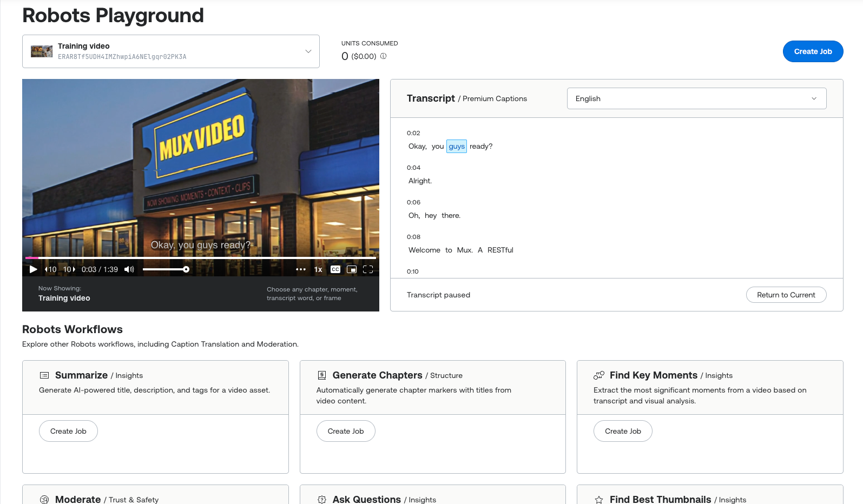Click the Find Best Thumbnails star icon
863x504 pixels.
(x=599, y=500)
